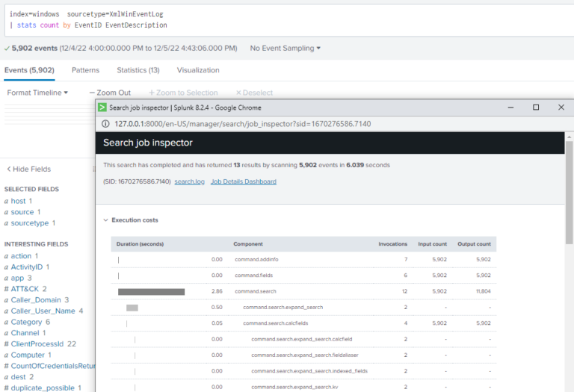
Task: Click the Search job inspector heading
Action: click(148, 143)
